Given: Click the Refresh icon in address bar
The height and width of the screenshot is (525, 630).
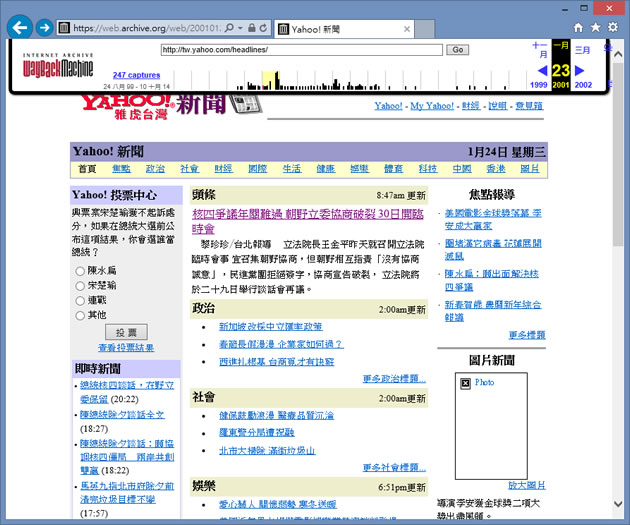Looking at the screenshot, I should pyautogui.click(x=262, y=29).
